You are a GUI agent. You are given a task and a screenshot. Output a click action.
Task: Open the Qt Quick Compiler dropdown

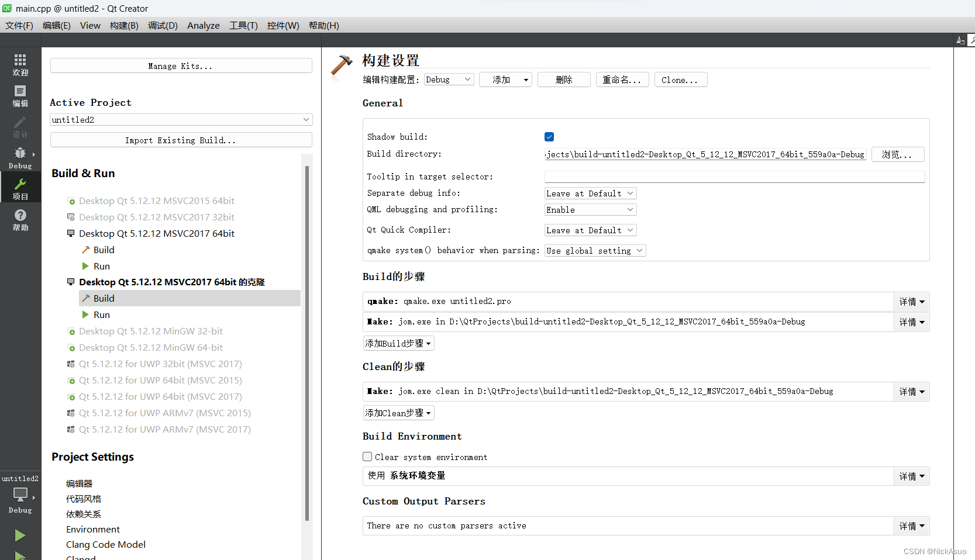(590, 230)
